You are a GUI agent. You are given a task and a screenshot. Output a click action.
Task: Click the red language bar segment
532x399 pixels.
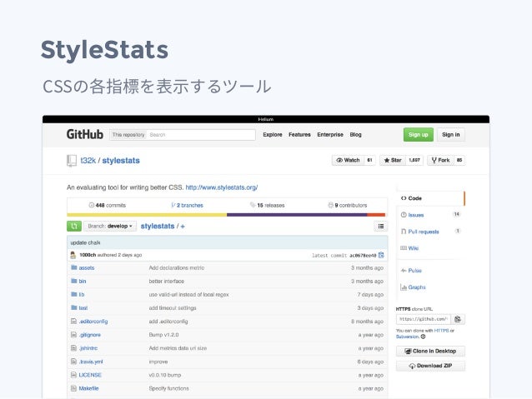pyautogui.click(x=376, y=215)
